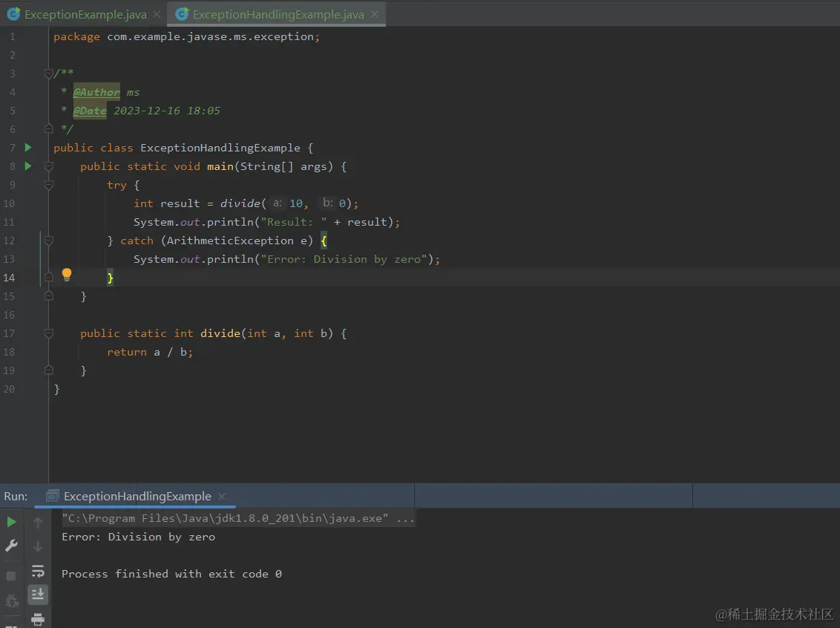
Task: Click the class name ExceptionHandlingExample on line 7
Action: [x=220, y=148]
